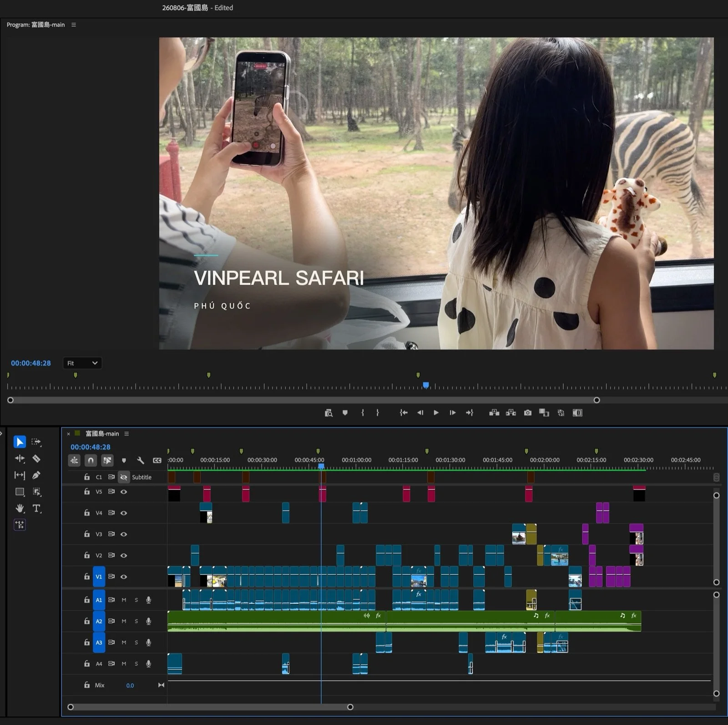Viewport: 728px width, 725px height.
Task: Select the Ripple Edit tool
Action: click(20, 458)
